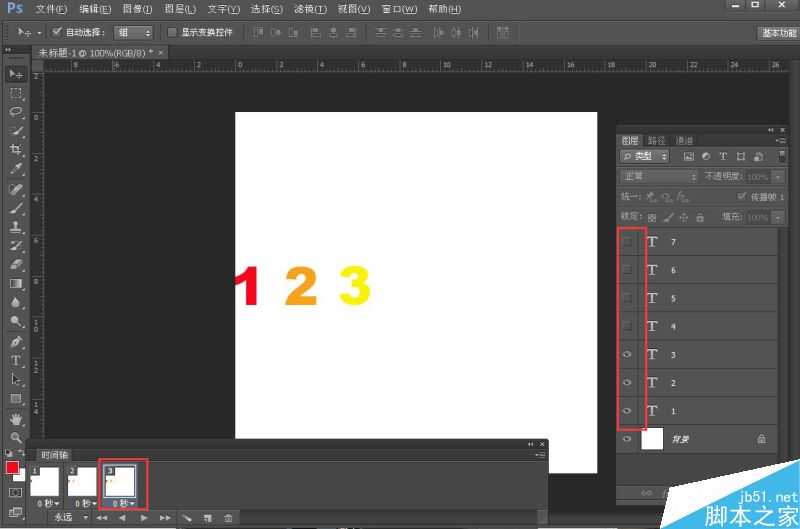Select timeline frame 2 thumbnail
Viewport: 800px width, 529px height.
82,481
